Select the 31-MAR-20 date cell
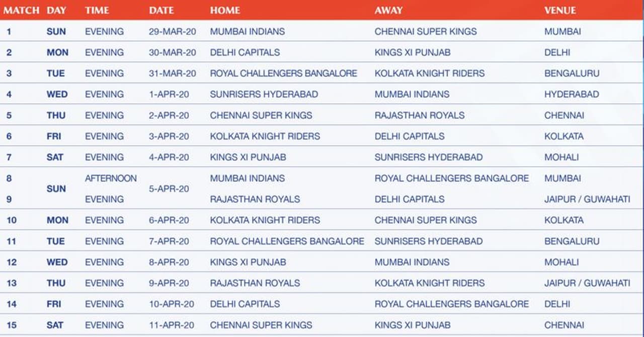 tap(172, 74)
